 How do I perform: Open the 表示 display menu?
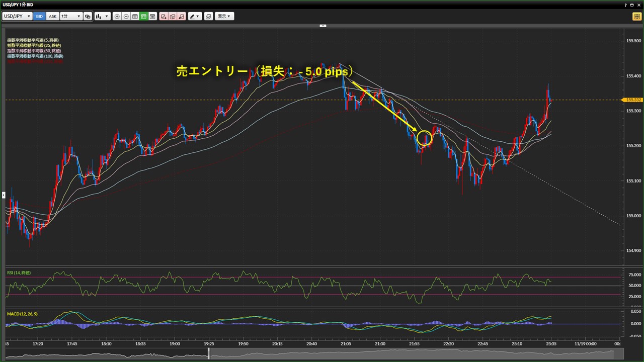224,16
